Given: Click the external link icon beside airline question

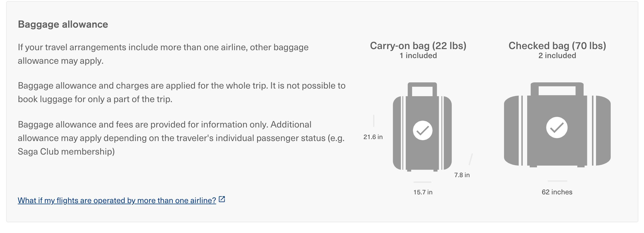Looking at the screenshot, I should (x=222, y=199).
